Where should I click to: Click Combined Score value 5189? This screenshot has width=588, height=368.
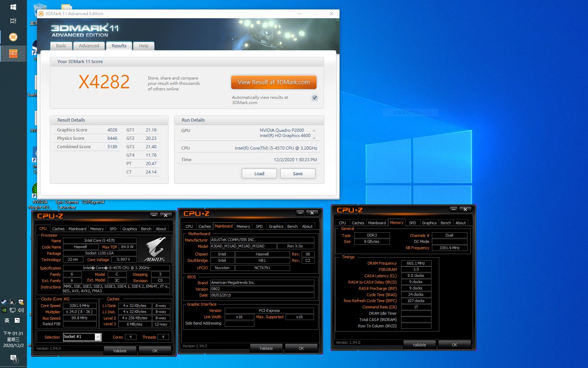pos(112,147)
